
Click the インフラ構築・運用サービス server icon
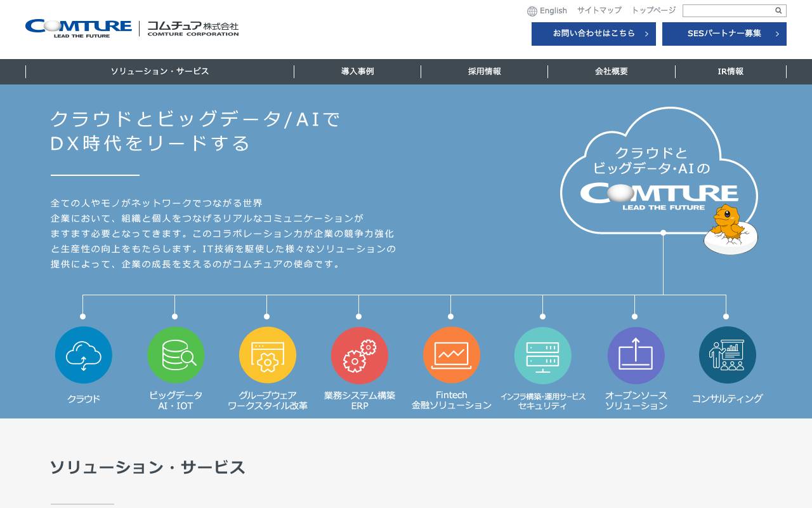[542, 355]
